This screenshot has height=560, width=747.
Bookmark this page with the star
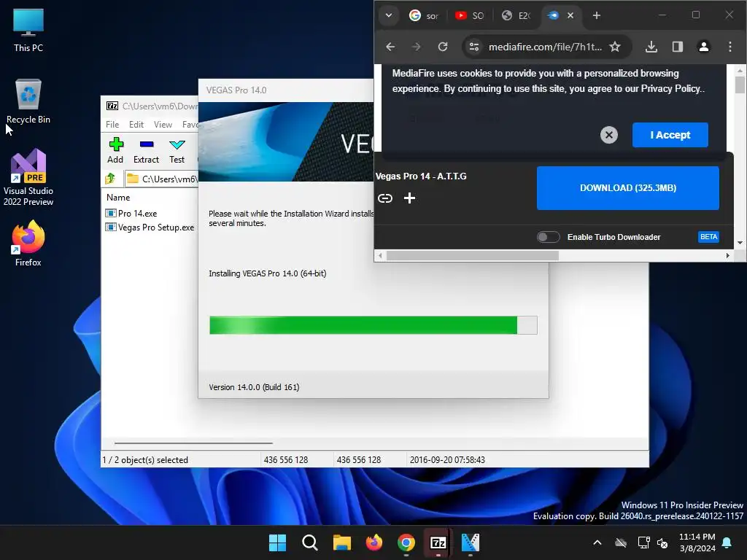(615, 47)
